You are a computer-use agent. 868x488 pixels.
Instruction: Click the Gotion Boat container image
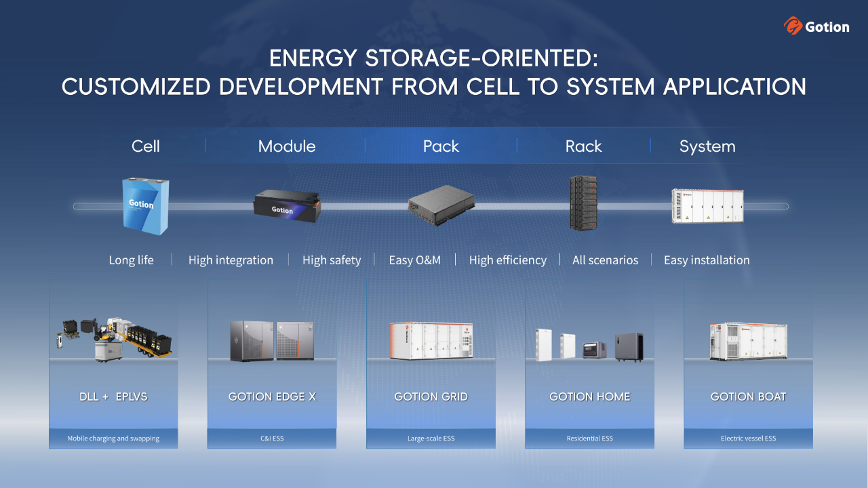749,341
